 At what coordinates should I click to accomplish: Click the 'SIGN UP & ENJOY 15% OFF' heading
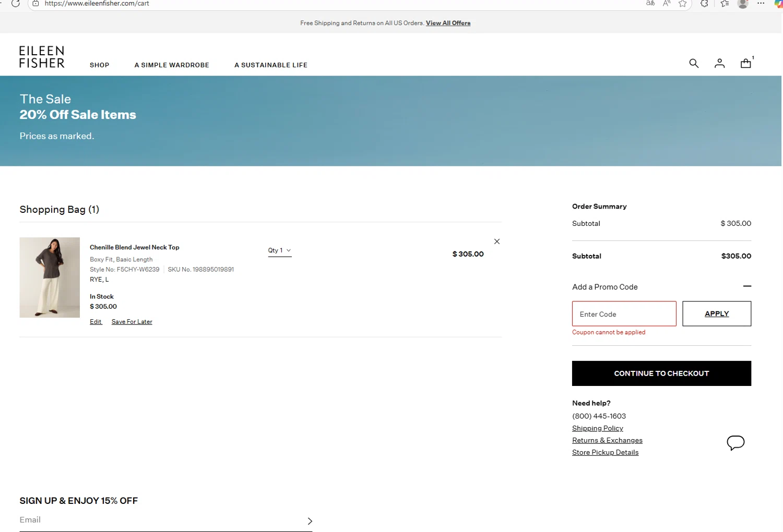79,501
